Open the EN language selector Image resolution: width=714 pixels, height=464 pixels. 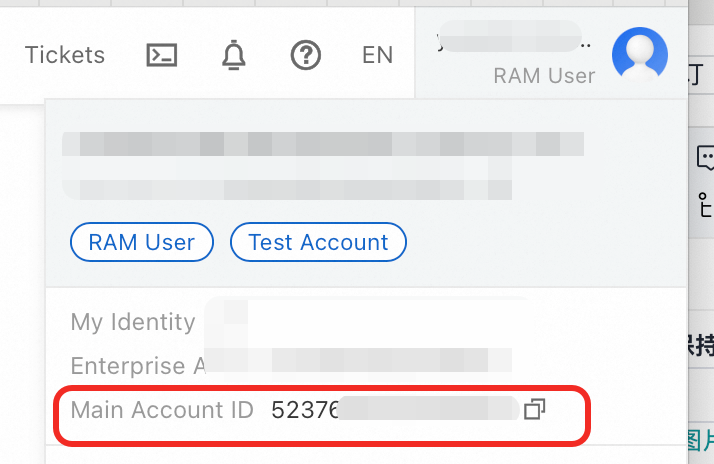(377, 55)
